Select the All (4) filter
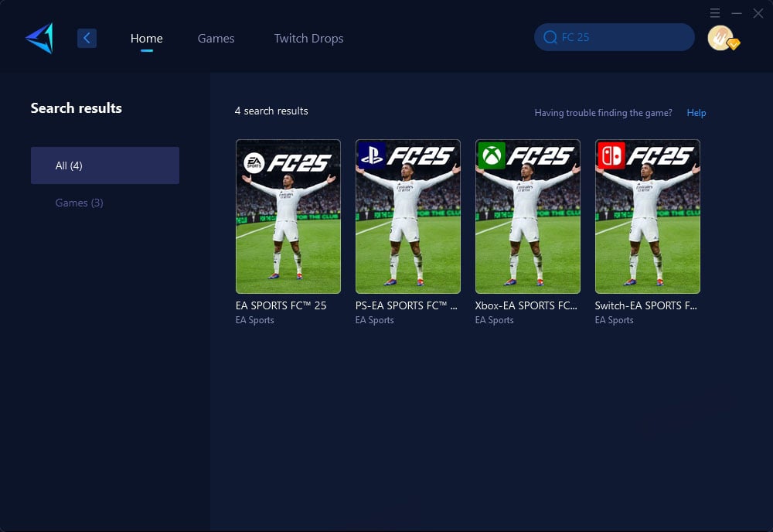Viewport: 773px width, 532px height. tap(105, 165)
